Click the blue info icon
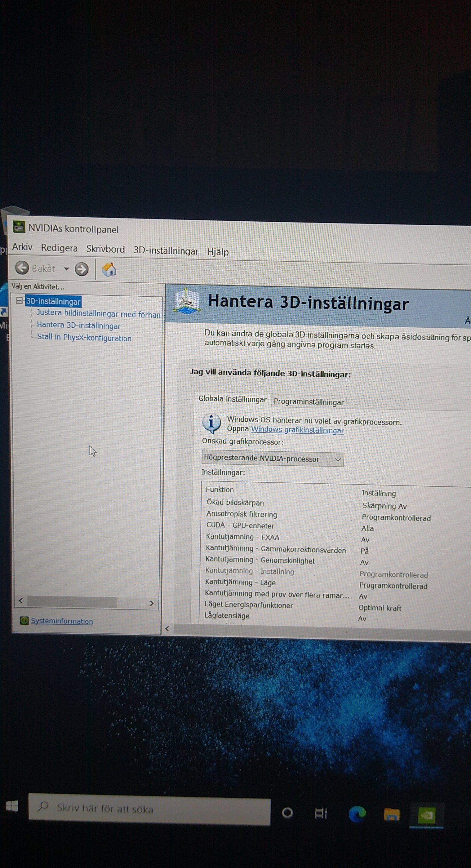 tap(211, 424)
